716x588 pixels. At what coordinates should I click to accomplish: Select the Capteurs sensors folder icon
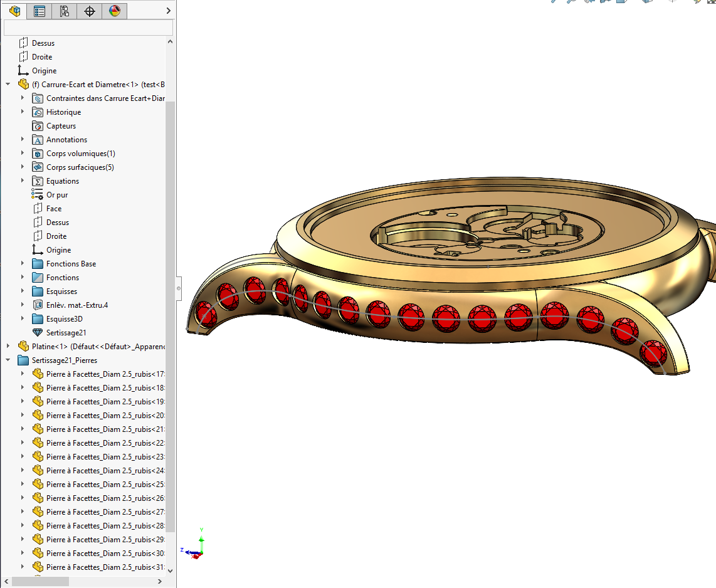point(38,126)
